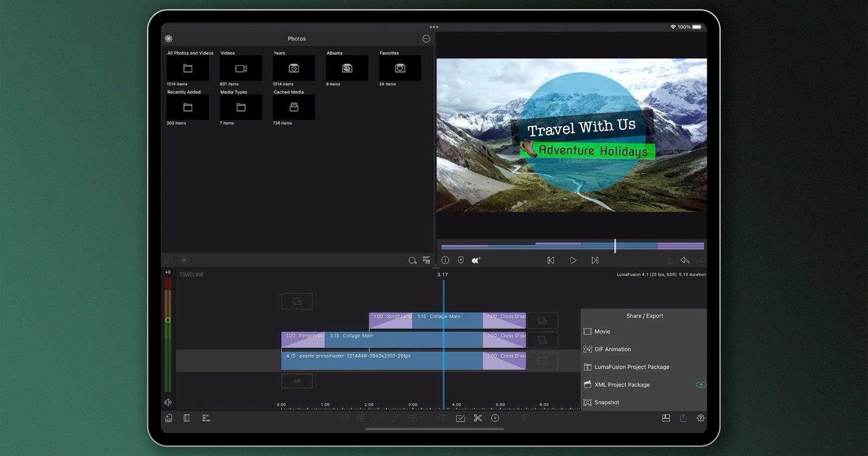Image resolution: width=868 pixels, height=456 pixels.
Task: Click the 5.00 mark on timeline ruler
Action: [x=500, y=404]
